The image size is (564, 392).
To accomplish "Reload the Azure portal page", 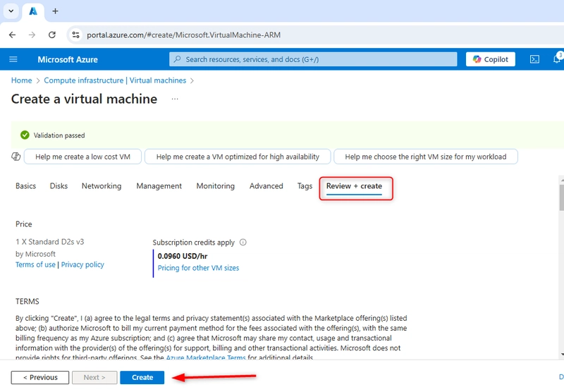I will coord(52,35).
